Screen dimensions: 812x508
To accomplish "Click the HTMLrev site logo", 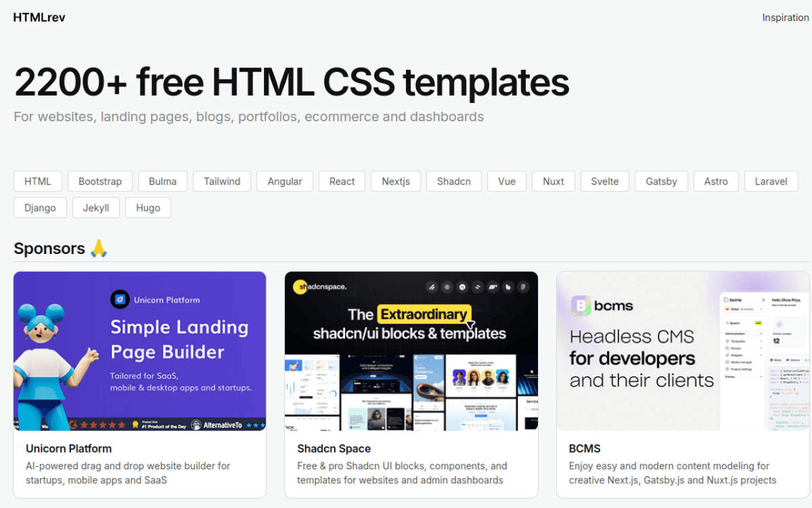I will pyautogui.click(x=39, y=18).
